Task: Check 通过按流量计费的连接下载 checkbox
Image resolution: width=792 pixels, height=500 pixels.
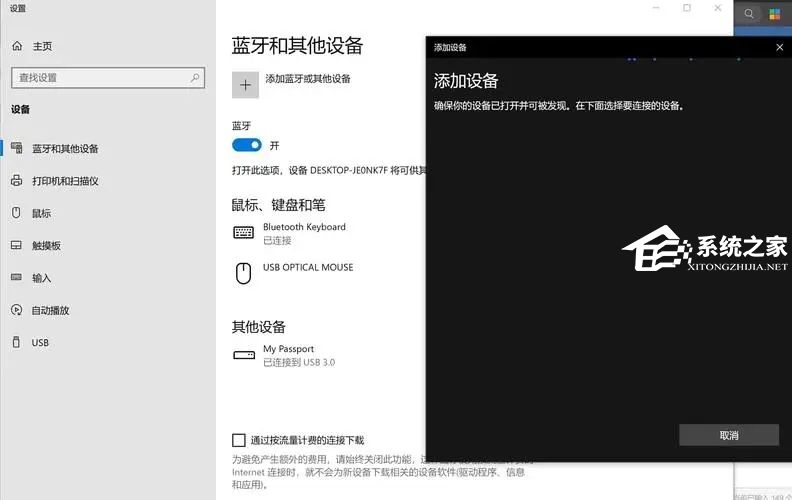Action: pyautogui.click(x=239, y=440)
